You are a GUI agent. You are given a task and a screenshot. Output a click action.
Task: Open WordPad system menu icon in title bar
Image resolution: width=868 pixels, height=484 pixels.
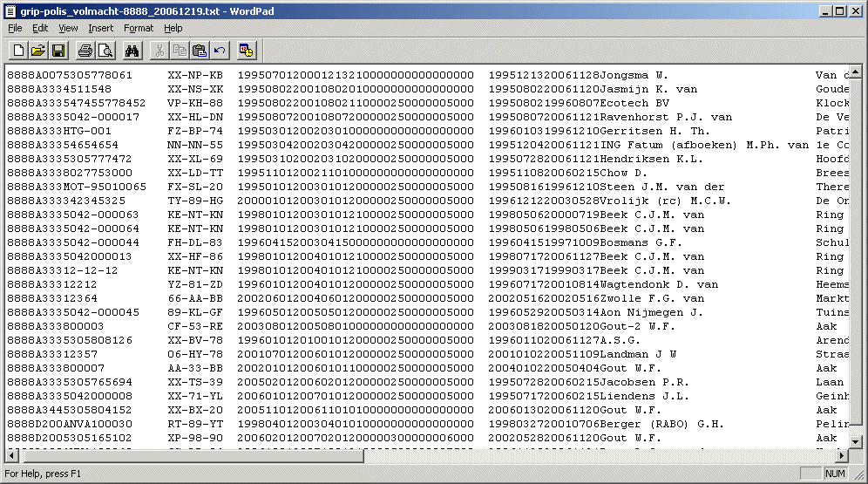point(10,10)
